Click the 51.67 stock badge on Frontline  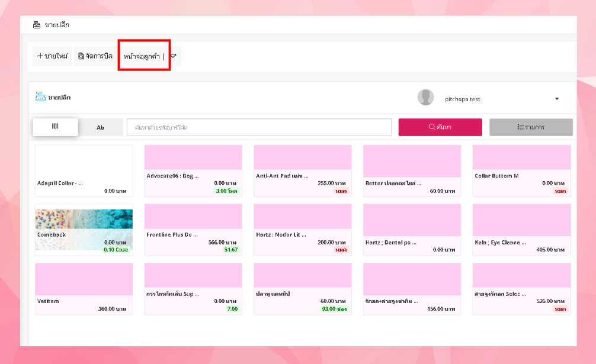coord(230,250)
